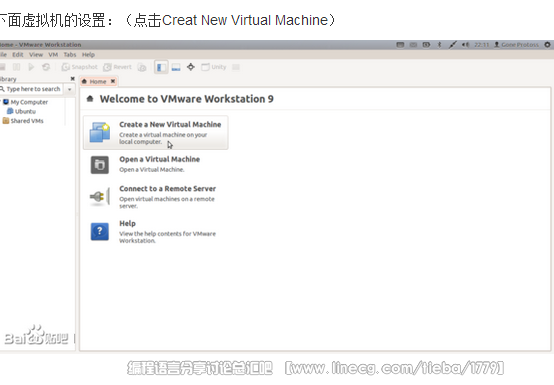
Task: Click the keyboard indicator icon
Action: point(400,45)
